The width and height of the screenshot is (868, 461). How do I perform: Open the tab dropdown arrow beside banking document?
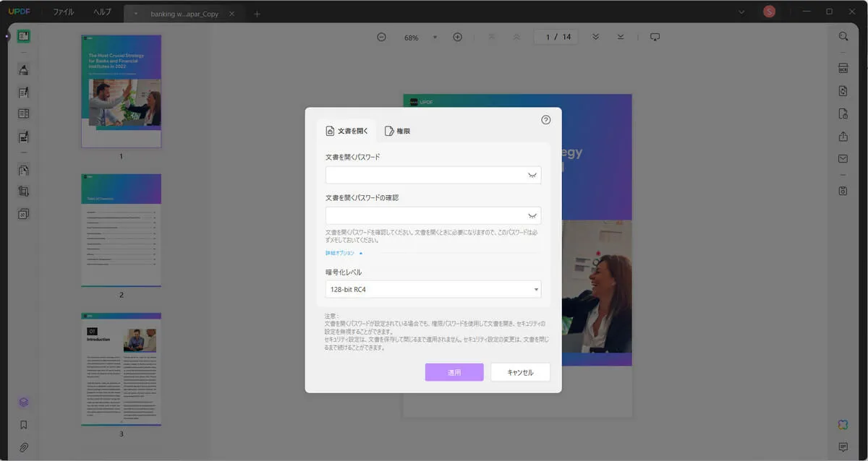pyautogui.click(x=136, y=14)
